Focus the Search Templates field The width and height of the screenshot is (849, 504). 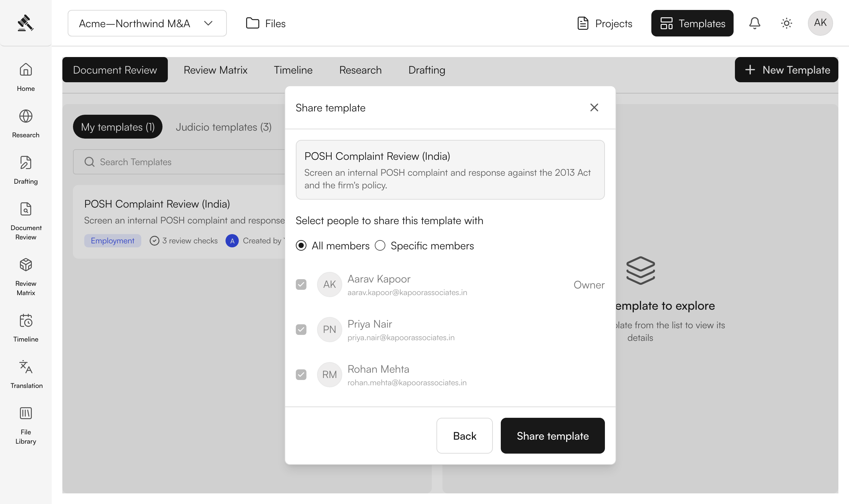[x=179, y=162]
